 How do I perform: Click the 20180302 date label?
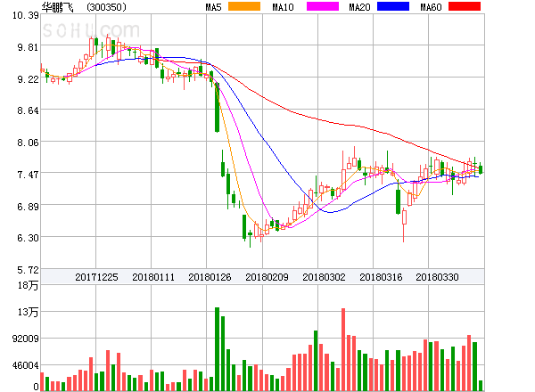324,277
